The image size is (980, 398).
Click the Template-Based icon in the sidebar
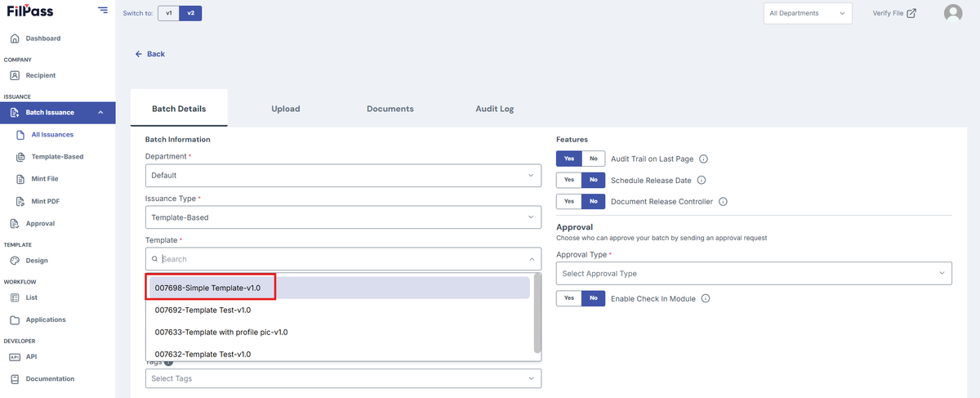click(x=20, y=157)
